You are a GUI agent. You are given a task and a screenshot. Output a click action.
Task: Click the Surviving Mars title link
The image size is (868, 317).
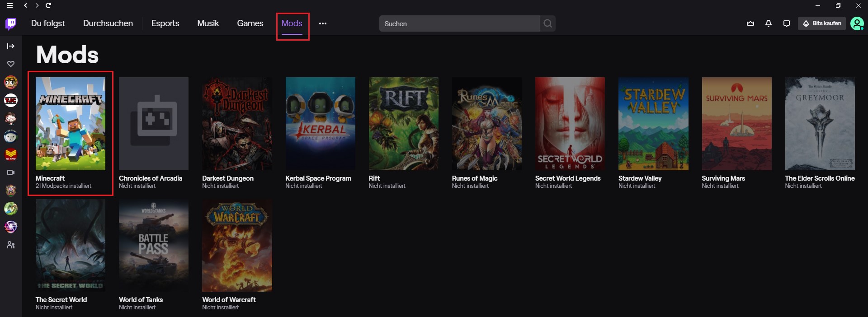[723, 178]
